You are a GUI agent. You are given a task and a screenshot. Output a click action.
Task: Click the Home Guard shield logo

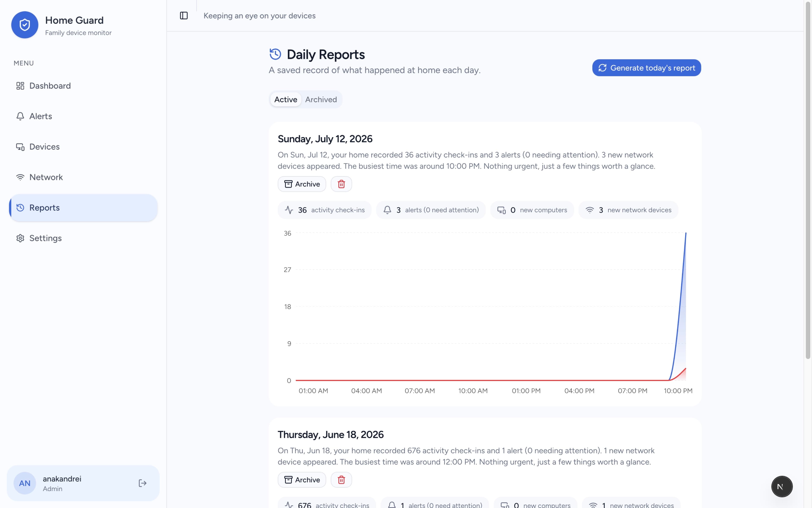(25, 25)
